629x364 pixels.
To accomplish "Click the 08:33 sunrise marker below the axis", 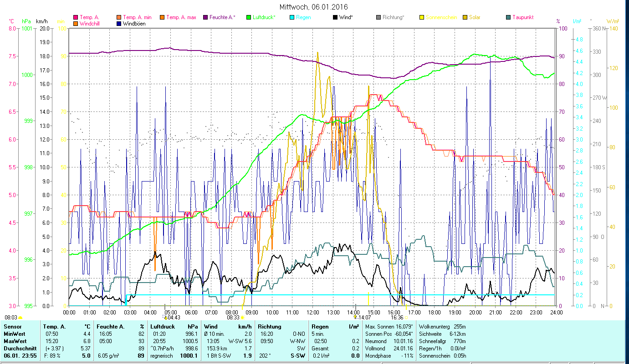I will 232,318.
